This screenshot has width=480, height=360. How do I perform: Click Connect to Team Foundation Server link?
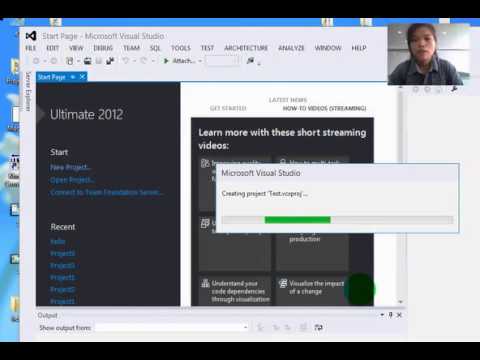106,193
